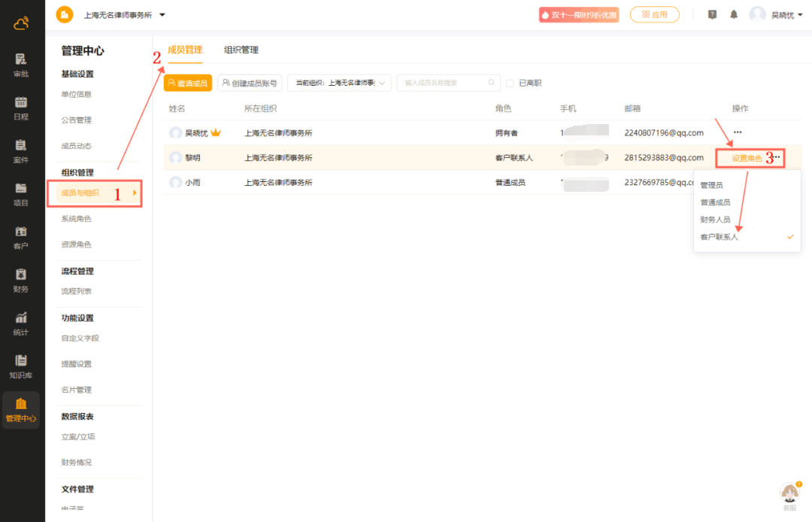
Task: Open the 项目 module
Action: tap(21, 193)
